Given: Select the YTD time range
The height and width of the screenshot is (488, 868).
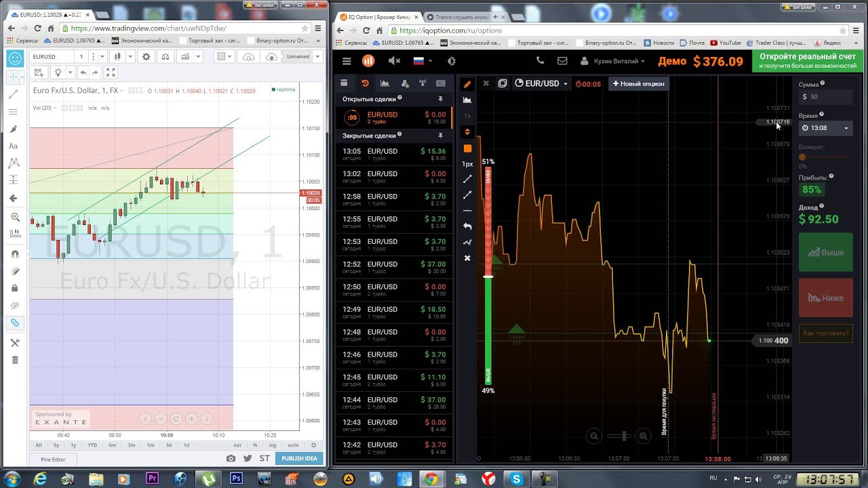Looking at the screenshot, I should tap(92, 445).
